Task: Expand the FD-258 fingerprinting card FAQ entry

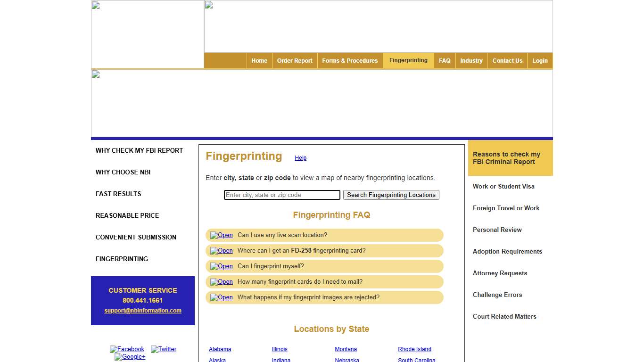Action: [221, 250]
